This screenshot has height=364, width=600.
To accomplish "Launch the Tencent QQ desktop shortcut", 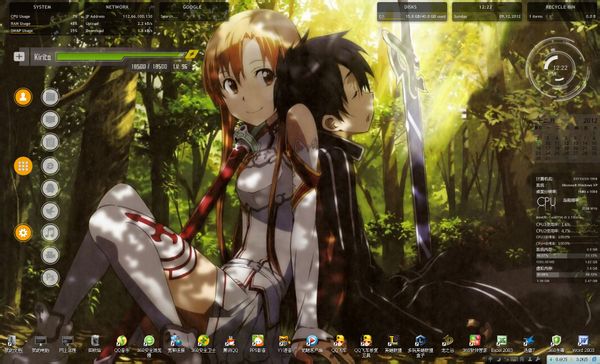I will pyautogui.click(x=230, y=344).
